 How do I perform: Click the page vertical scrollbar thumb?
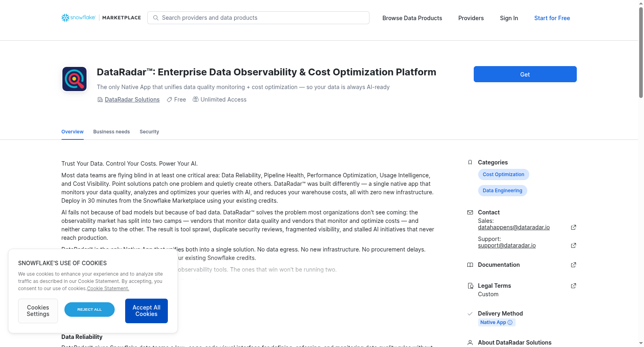pos(641,52)
